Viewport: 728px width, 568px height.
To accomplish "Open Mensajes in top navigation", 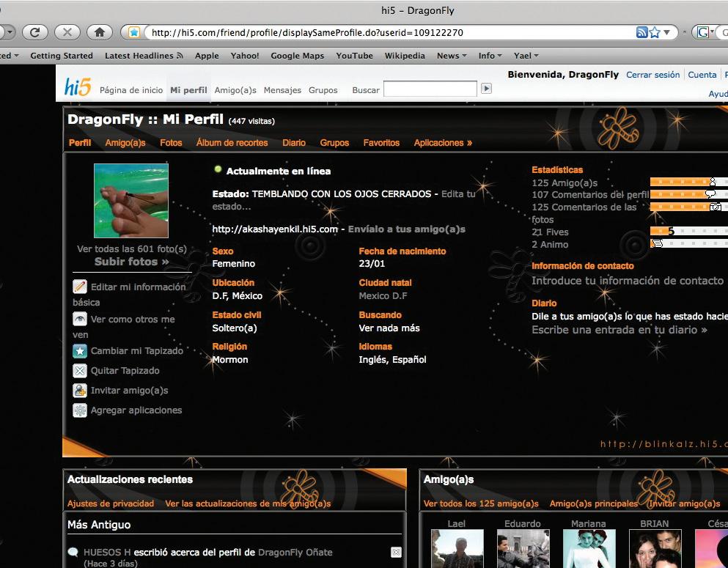I will point(282,90).
